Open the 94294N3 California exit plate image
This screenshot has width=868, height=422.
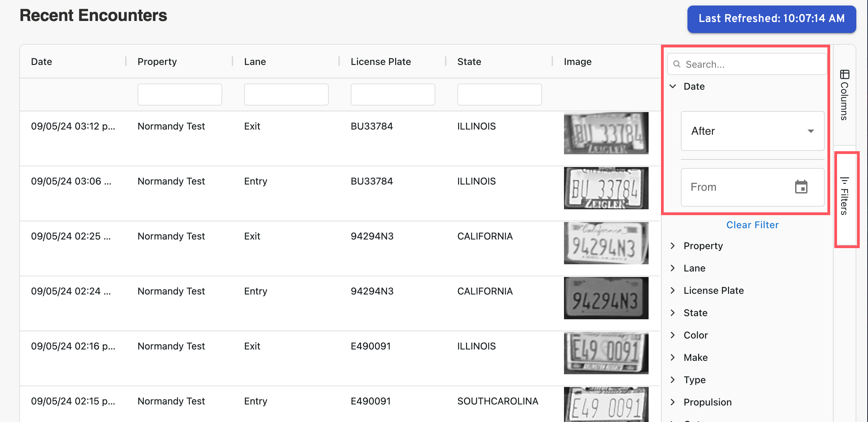click(606, 243)
